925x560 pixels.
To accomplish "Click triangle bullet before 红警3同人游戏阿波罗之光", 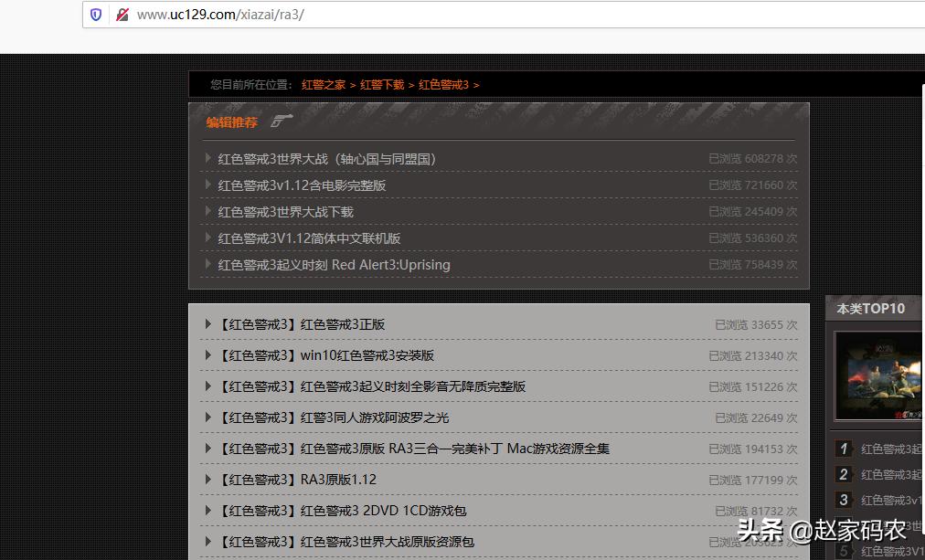I will coord(207,417).
